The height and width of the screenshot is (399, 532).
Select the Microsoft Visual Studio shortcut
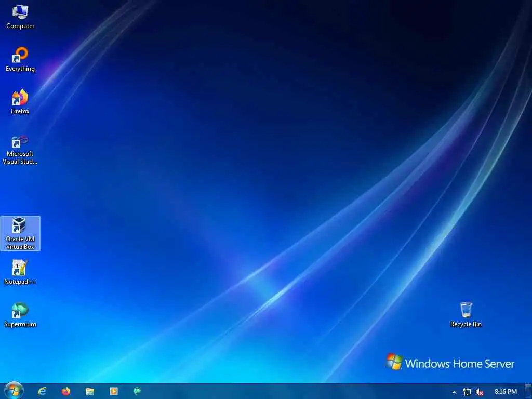[20, 150]
